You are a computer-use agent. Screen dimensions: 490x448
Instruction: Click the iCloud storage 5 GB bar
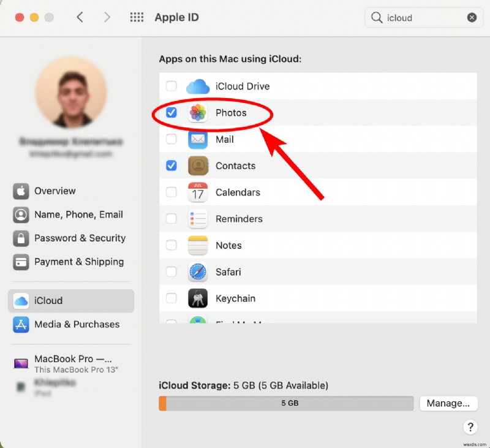pyautogui.click(x=286, y=403)
